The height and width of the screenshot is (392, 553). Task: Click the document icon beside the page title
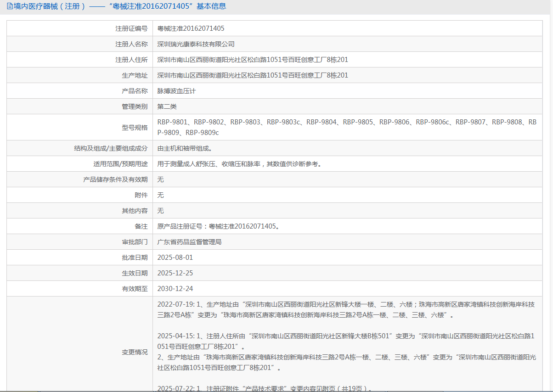tap(10, 6)
